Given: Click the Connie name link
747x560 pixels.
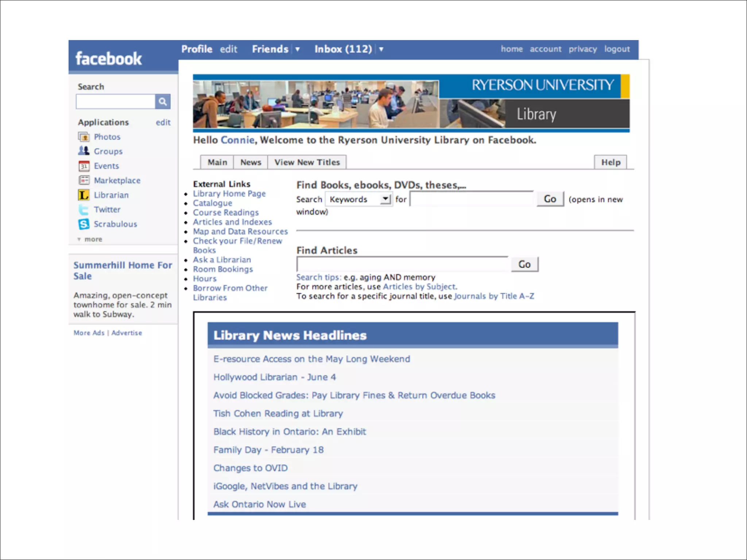Looking at the screenshot, I should (237, 140).
